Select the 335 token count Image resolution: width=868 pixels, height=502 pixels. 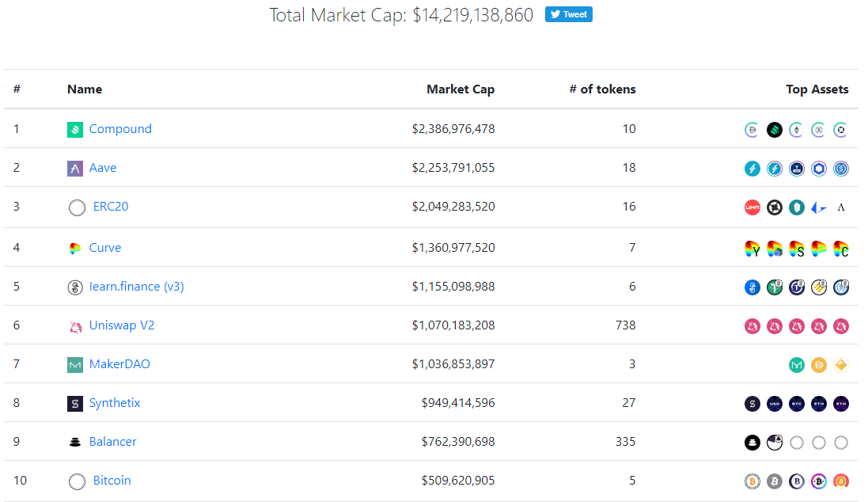626,442
